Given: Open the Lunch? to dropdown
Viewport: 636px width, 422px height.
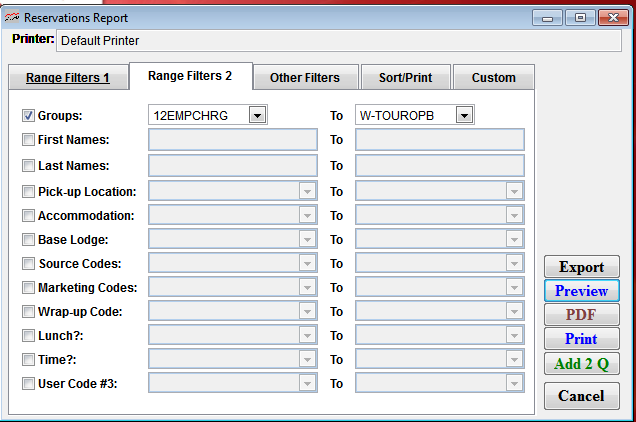Looking at the screenshot, I should point(514,335).
